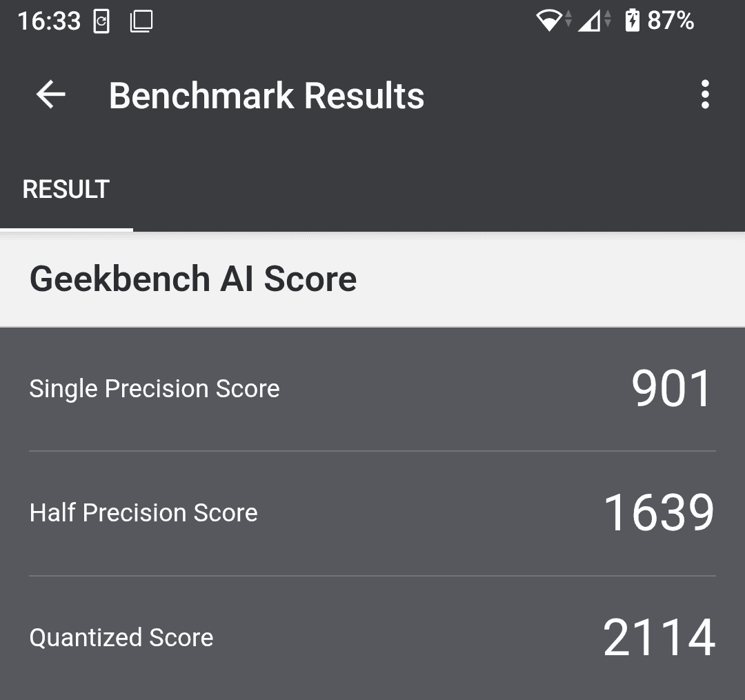Tap the app notification icon beside the clock
The height and width of the screenshot is (700, 745).
[x=102, y=21]
